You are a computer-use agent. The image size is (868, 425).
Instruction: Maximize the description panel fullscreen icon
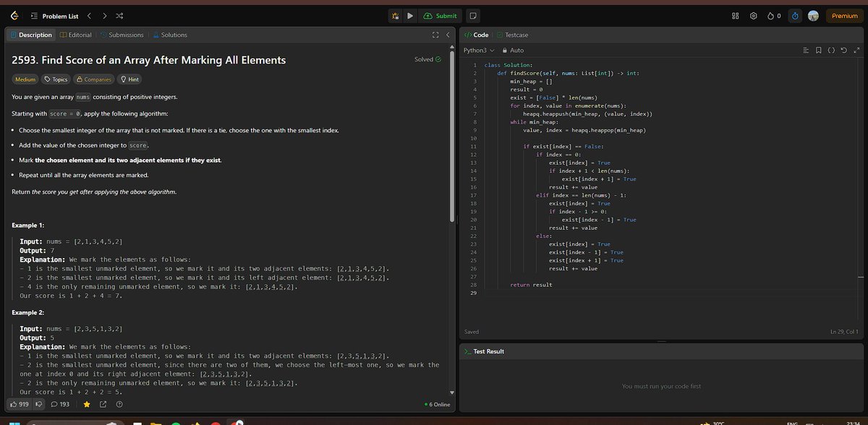[435, 35]
